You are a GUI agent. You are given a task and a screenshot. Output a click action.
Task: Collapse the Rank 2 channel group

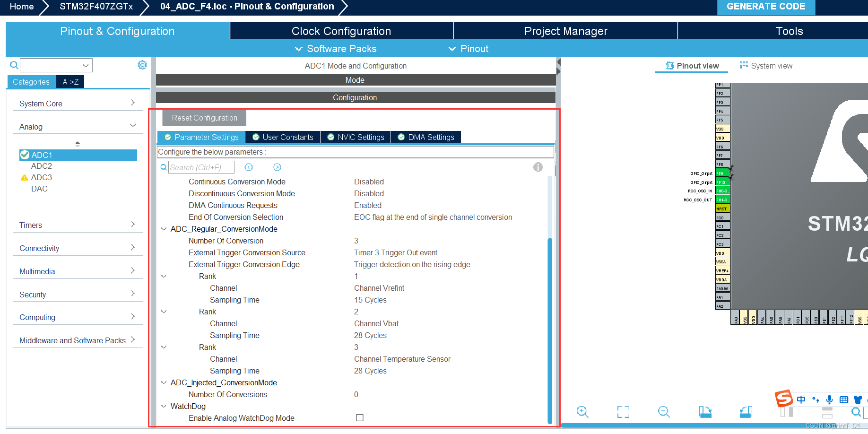(164, 312)
